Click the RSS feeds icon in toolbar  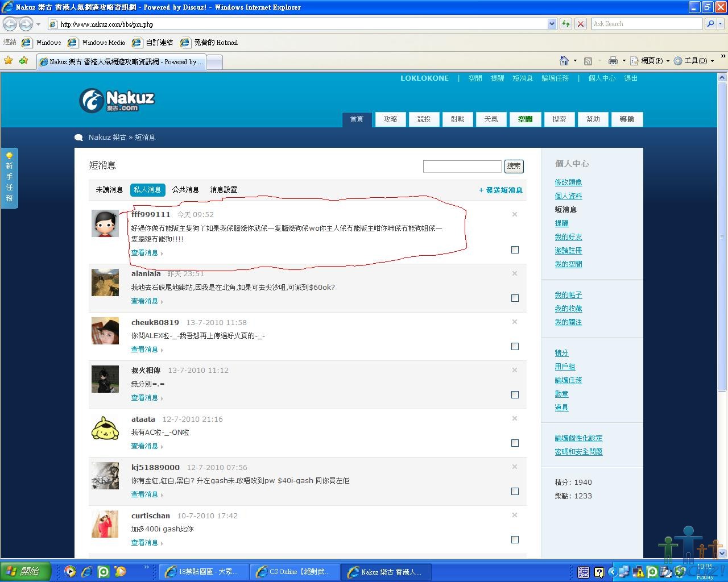tap(588, 61)
